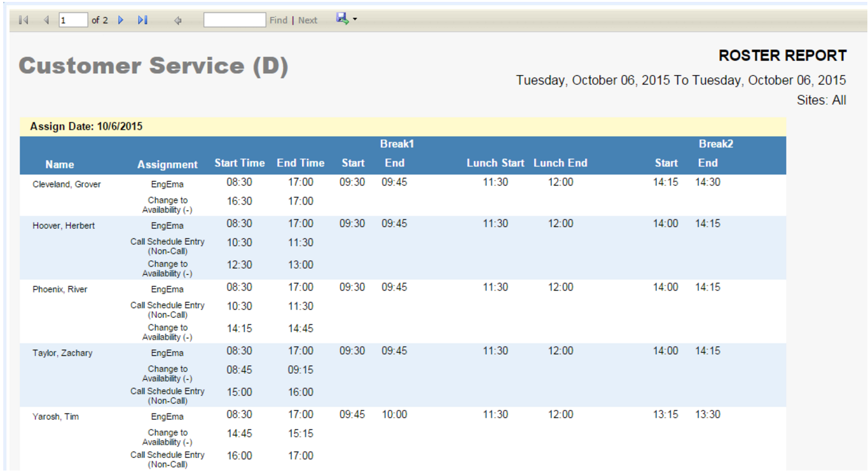Click the Start Time column header

pos(239,163)
